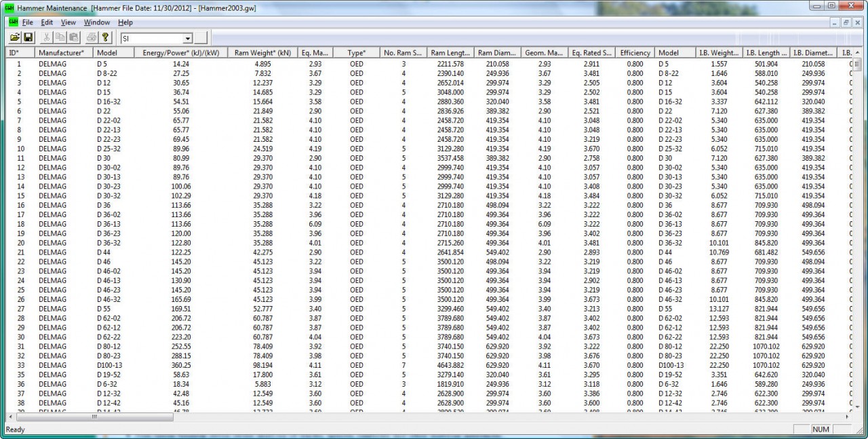
Task: Select the energy value 14.24
Action: click(180, 64)
